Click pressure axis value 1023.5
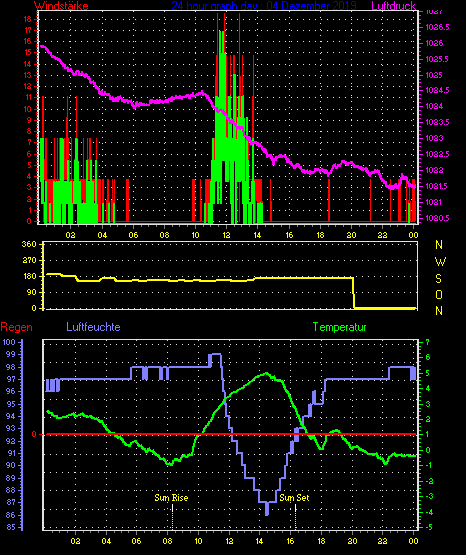The height and width of the screenshot is (555, 466). tap(437, 122)
